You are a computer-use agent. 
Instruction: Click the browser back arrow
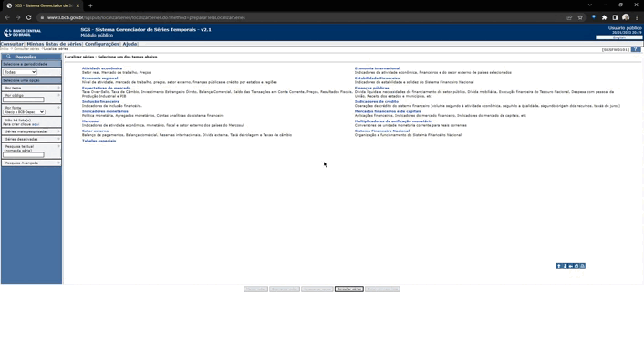(7, 17)
